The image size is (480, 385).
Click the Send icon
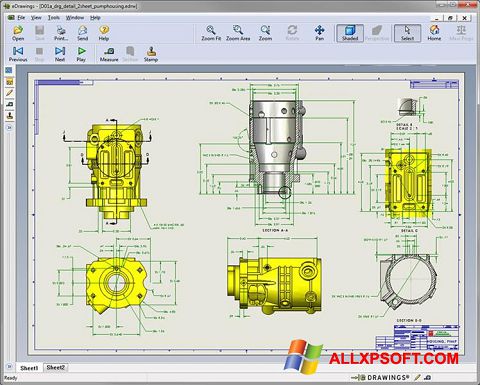(x=82, y=33)
